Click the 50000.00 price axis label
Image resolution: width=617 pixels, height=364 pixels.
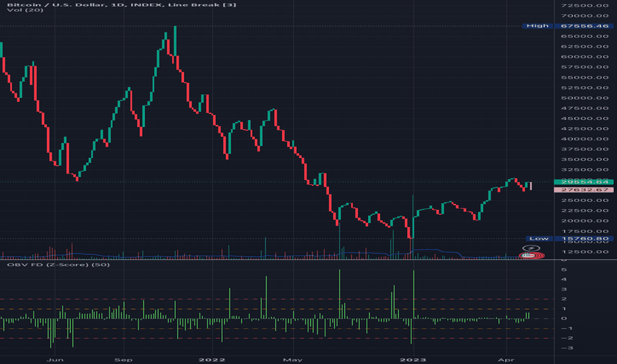pos(585,98)
